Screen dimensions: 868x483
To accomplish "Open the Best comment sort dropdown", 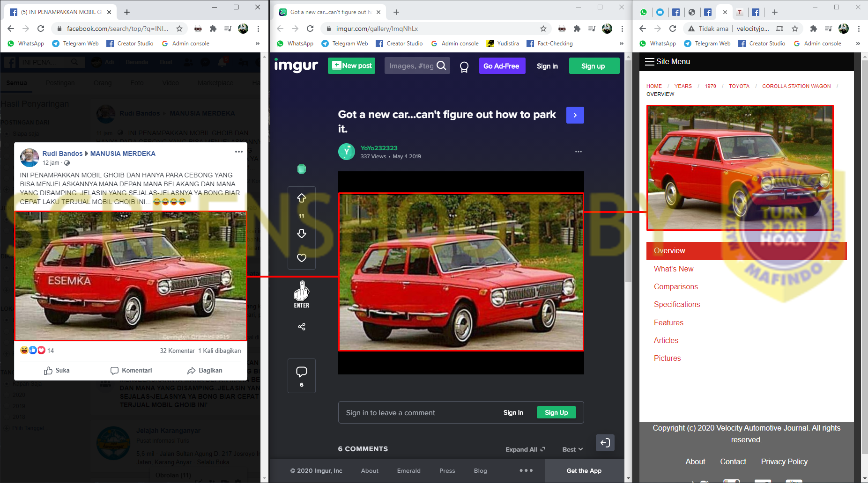I will tap(572, 449).
